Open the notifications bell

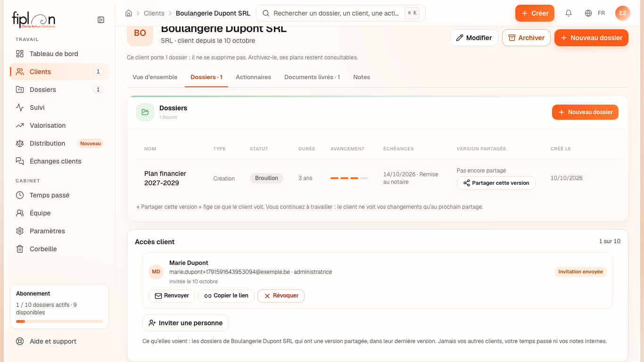569,13
